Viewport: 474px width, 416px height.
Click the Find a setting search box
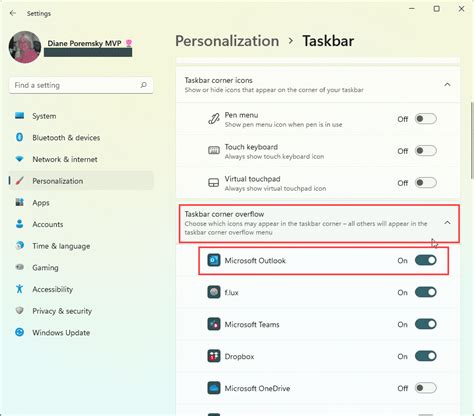pyautogui.click(x=81, y=85)
